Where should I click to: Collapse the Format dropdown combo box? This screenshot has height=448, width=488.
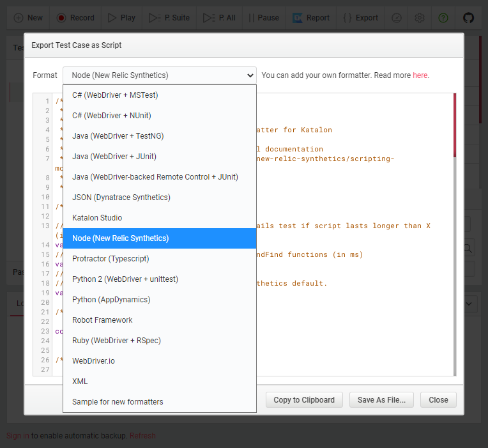(x=160, y=75)
